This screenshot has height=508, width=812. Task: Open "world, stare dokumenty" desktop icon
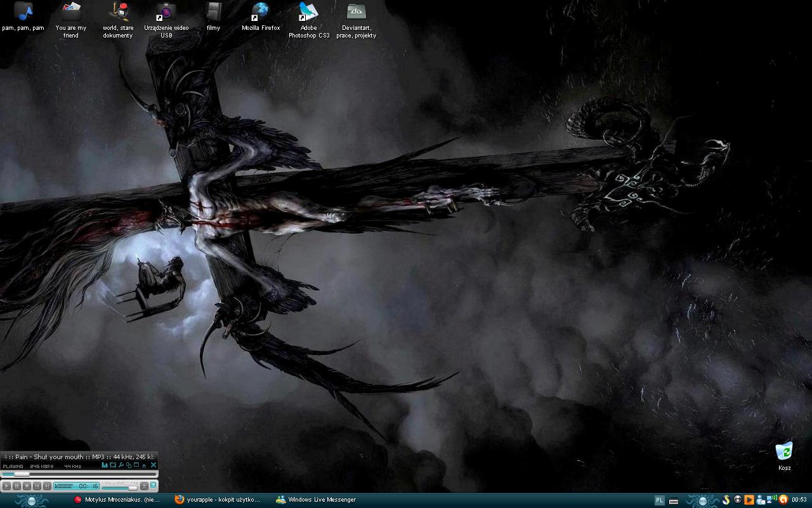(118, 20)
